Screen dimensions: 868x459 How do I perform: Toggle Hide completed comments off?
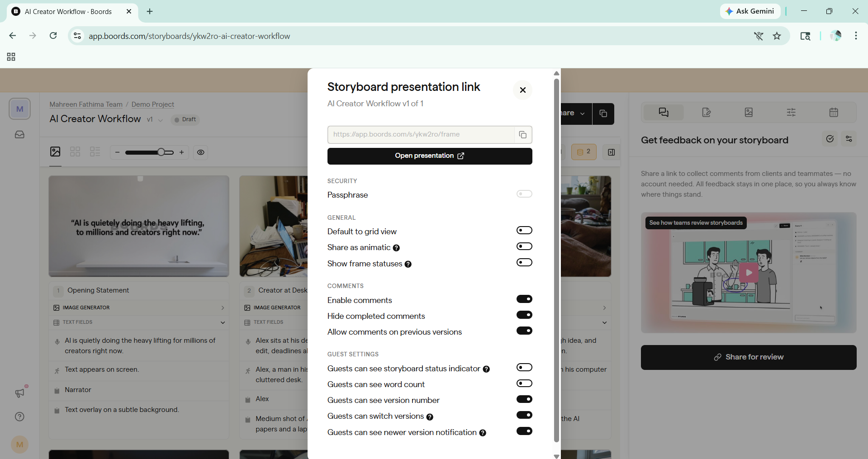click(524, 315)
